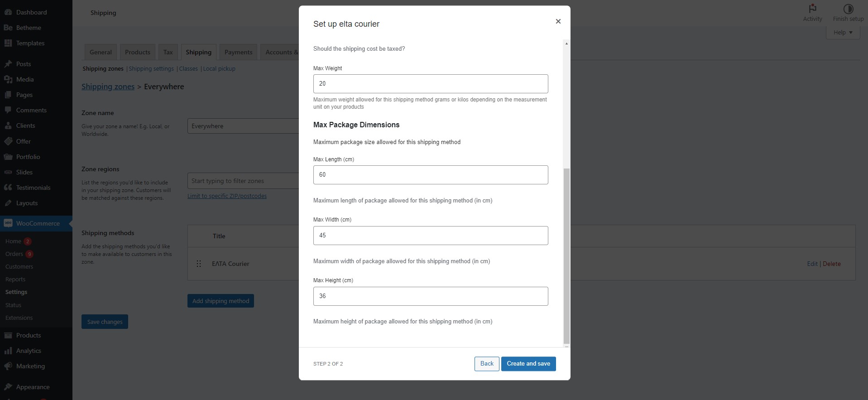Open WooCommerce Orders submenu item
Image resolution: width=868 pixels, height=400 pixels.
pyautogui.click(x=14, y=254)
